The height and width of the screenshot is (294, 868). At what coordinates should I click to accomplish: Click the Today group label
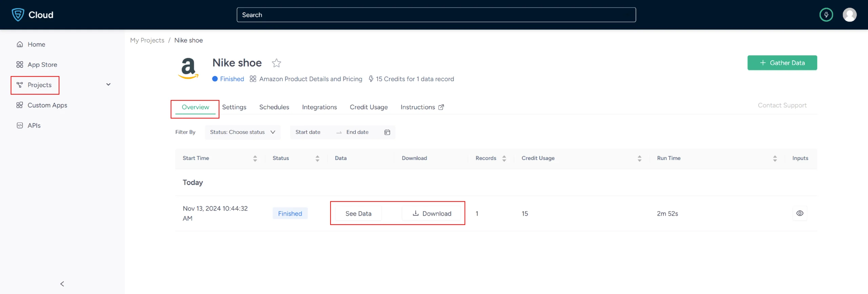pyautogui.click(x=193, y=182)
